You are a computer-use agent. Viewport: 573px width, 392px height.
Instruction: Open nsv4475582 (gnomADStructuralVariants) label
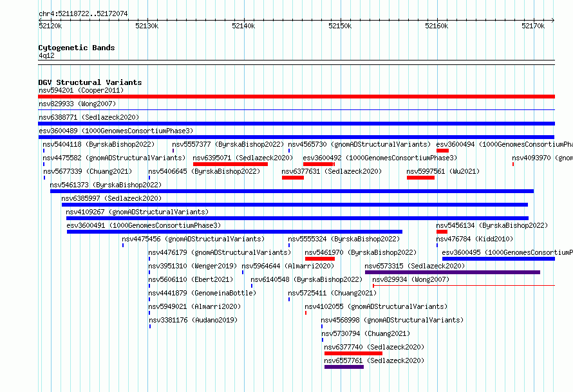point(114,158)
